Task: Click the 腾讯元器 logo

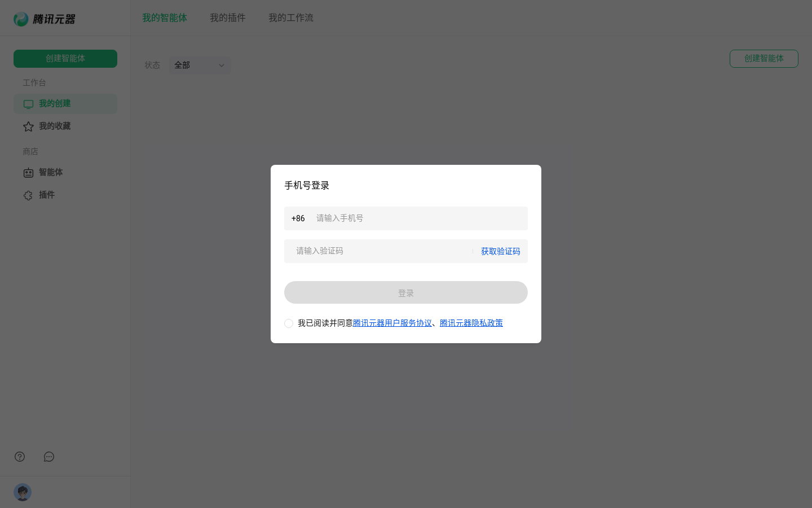Action: pos(45,19)
